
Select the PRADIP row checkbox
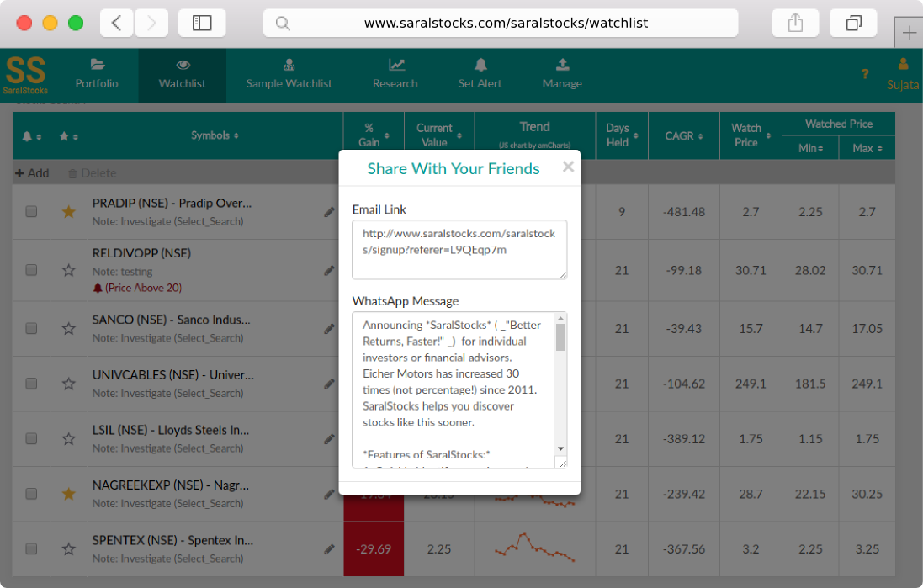point(31,211)
